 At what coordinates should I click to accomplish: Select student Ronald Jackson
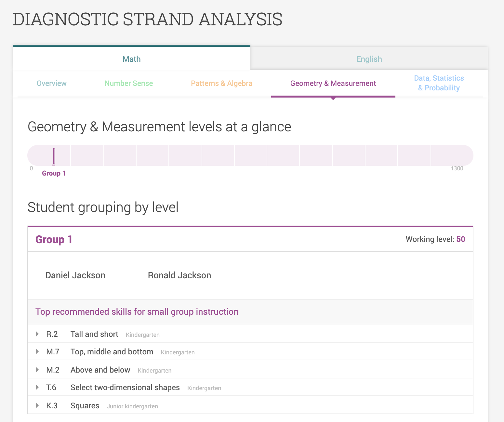click(179, 275)
